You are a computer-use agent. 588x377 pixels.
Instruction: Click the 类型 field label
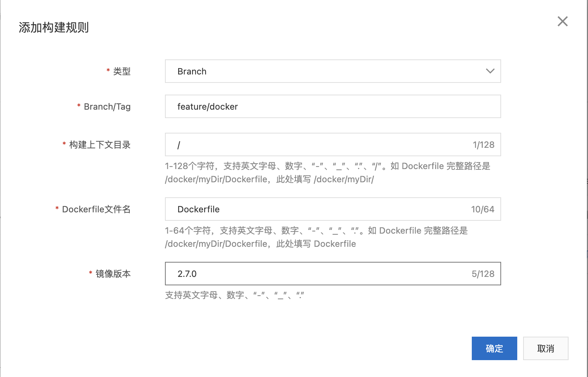122,71
